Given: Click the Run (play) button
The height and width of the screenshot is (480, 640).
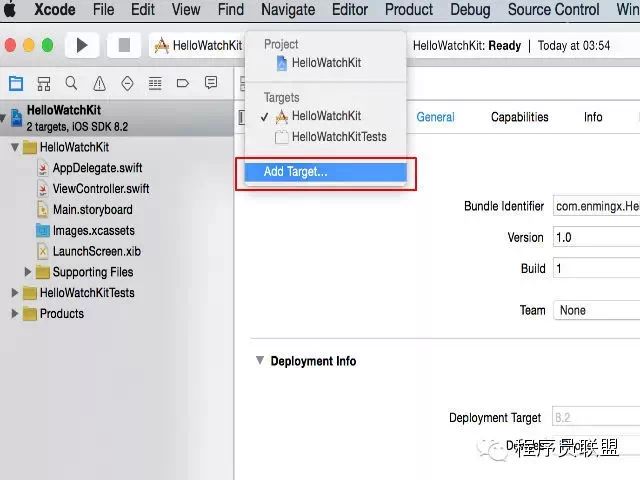Looking at the screenshot, I should (x=82, y=45).
